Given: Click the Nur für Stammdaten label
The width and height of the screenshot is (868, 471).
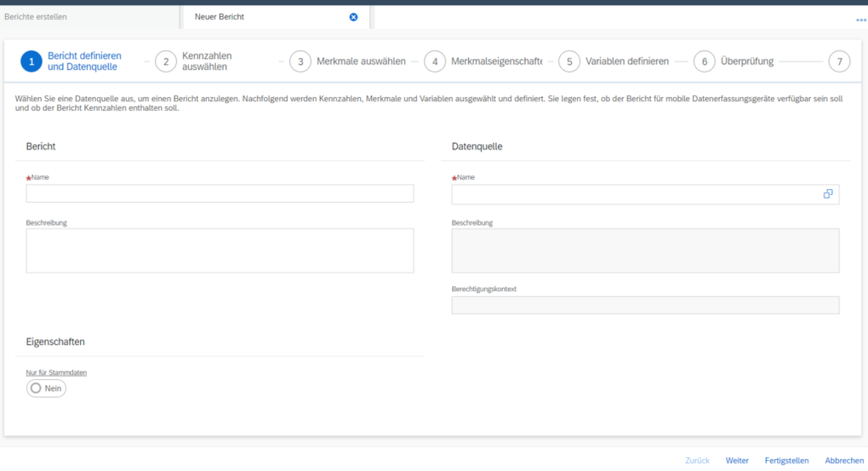Looking at the screenshot, I should click(x=56, y=372).
